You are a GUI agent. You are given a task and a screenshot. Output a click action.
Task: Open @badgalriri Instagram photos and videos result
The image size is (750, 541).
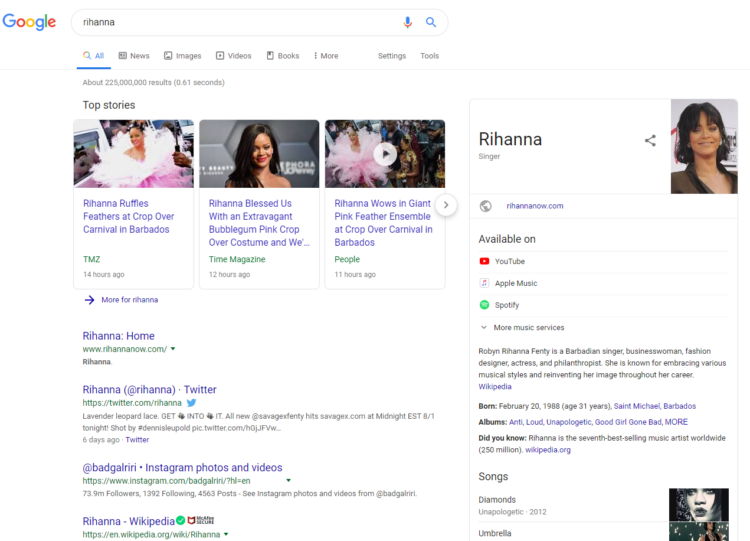(182, 467)
